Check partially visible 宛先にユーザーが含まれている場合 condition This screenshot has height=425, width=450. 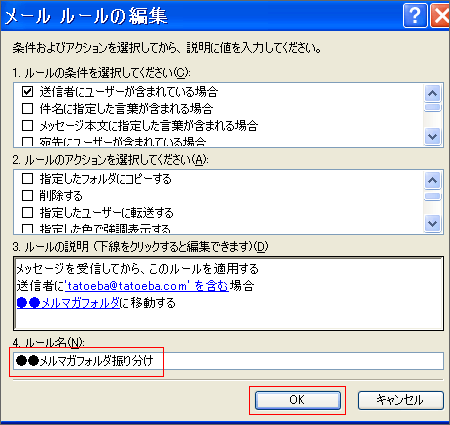coord(27,142)
